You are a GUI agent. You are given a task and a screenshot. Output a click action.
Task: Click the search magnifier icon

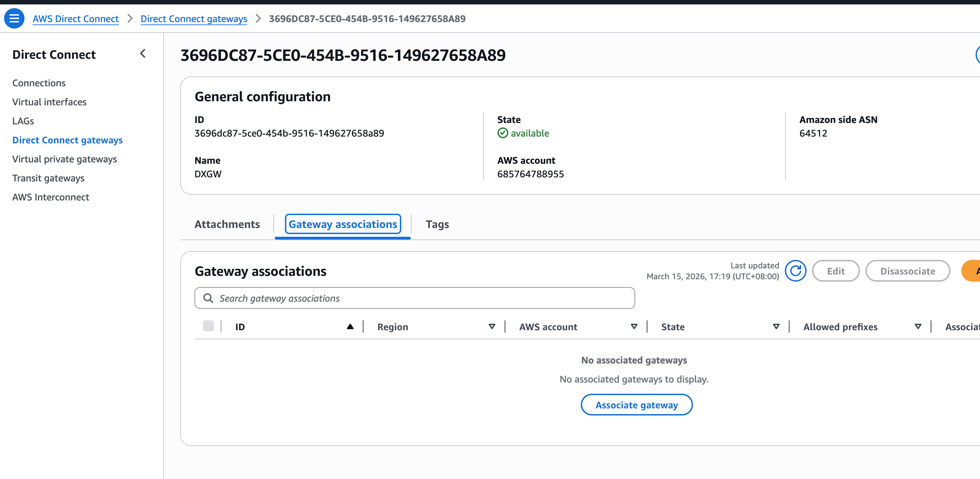click(208, 298)
